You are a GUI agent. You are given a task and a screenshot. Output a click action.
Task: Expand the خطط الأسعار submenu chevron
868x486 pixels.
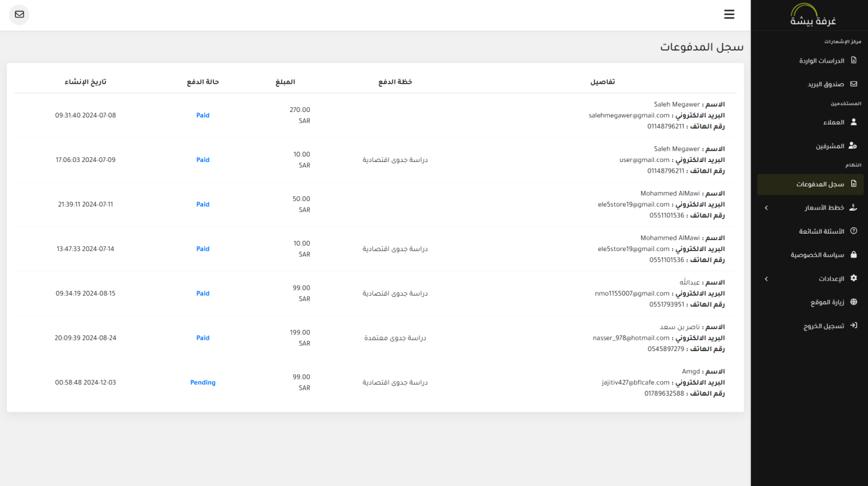(x=766, y=208)
